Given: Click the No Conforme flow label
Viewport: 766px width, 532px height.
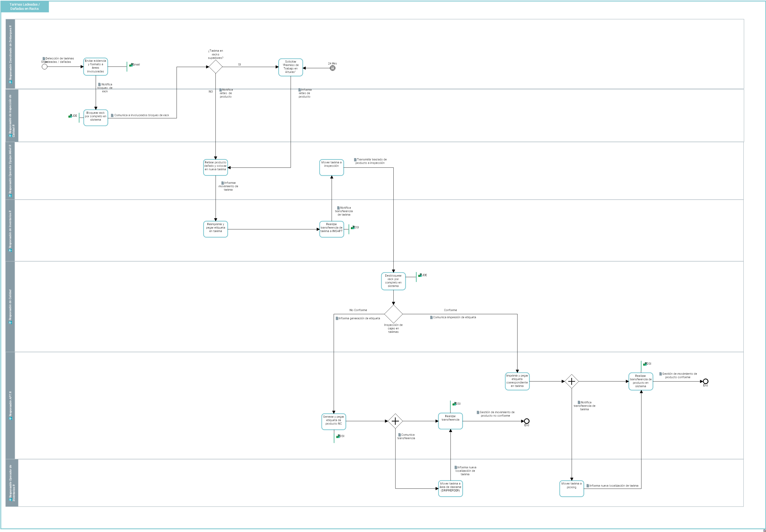Looking at the screenshot, I should click(358, 310).
